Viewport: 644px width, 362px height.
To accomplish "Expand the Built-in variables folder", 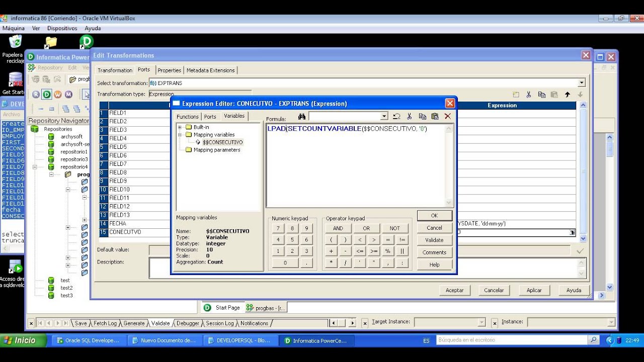I will (180, 127).
